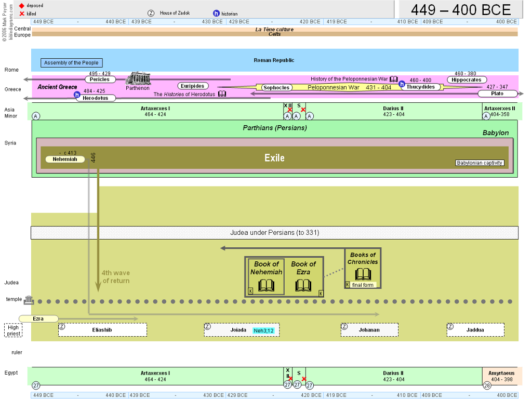Click the final form label under Chronicles

click(363, 285)
